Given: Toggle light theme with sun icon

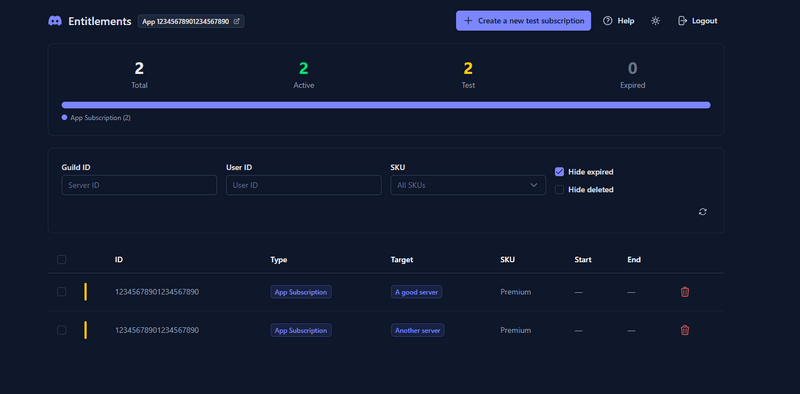Looking at the screenshot, I should pyautogui.click(x=656, y=21).
